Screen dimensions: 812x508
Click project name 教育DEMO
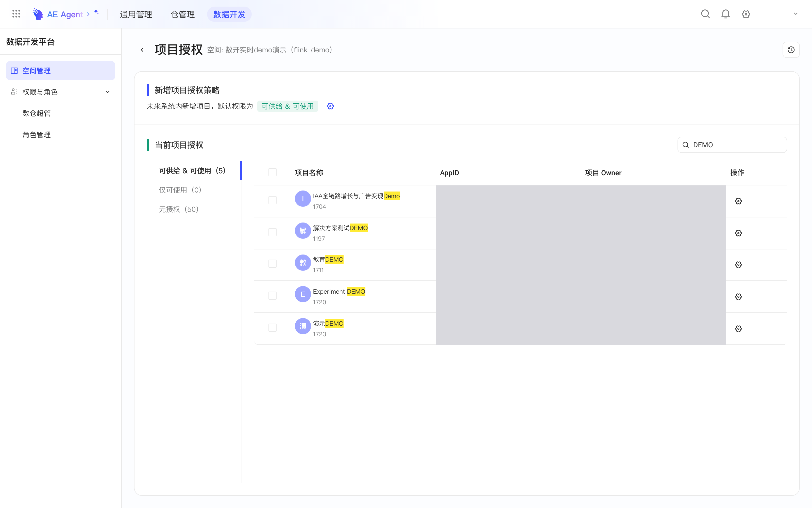click(328, 259)
